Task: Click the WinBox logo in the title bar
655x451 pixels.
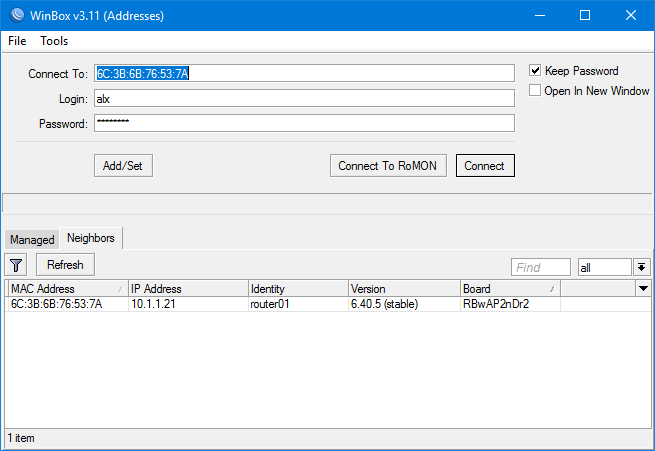Action: (17, 15)
